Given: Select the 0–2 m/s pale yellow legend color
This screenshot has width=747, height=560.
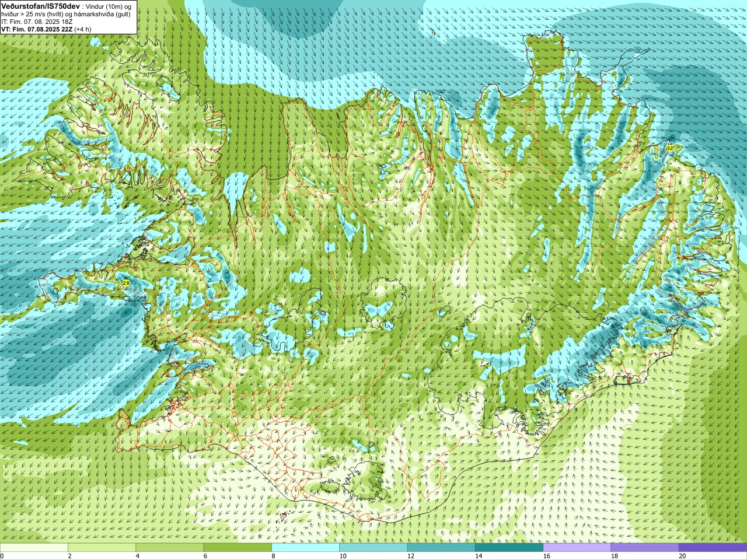Looking at the screenshot, I should click(x=34, y=548).
